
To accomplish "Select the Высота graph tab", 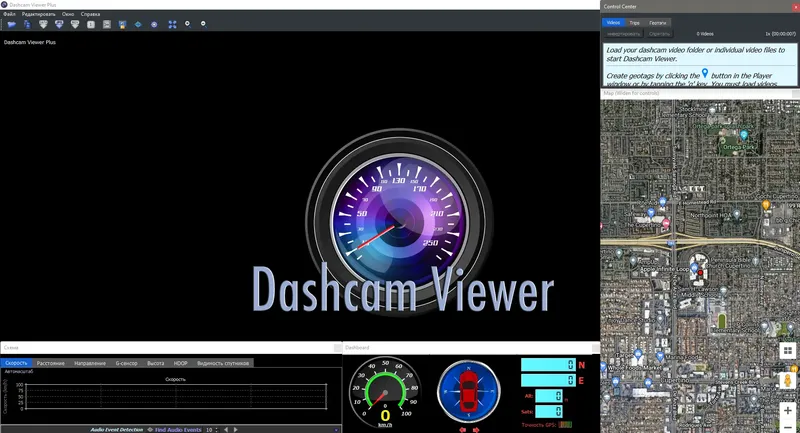I will [156, 363].
